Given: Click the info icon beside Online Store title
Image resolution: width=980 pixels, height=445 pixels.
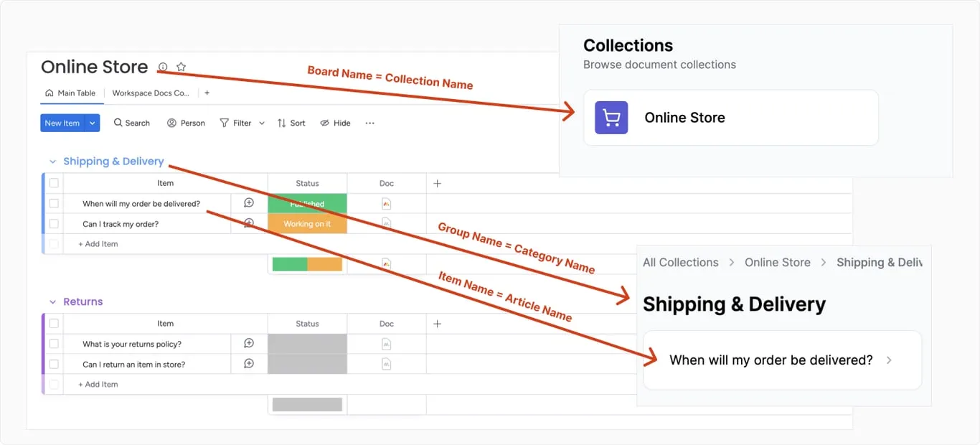Looking at the screenshot, I should (x=163, y=67).
